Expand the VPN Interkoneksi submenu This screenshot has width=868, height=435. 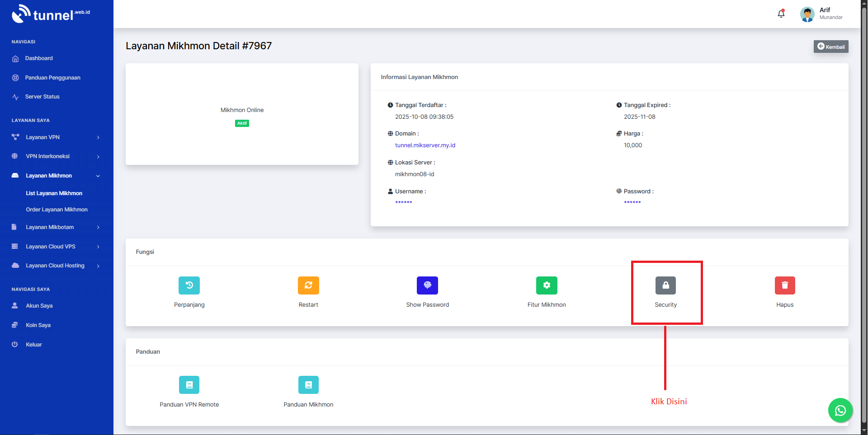(55, 156)
